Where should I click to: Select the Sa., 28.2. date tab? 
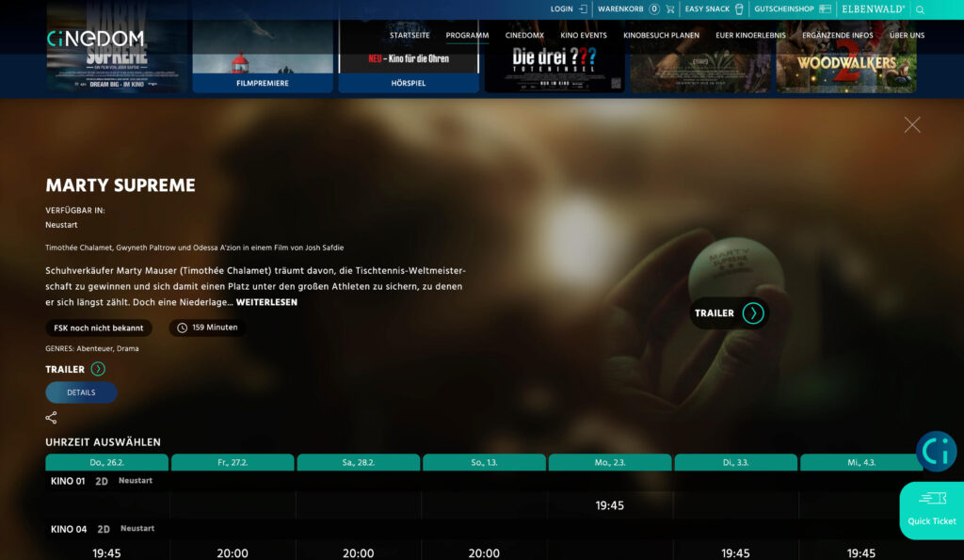click(358, 462)
